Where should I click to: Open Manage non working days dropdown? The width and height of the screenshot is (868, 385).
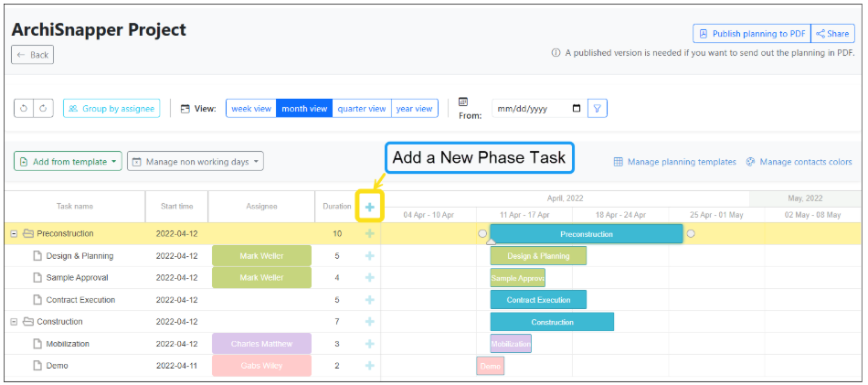(x=196, y=162)
